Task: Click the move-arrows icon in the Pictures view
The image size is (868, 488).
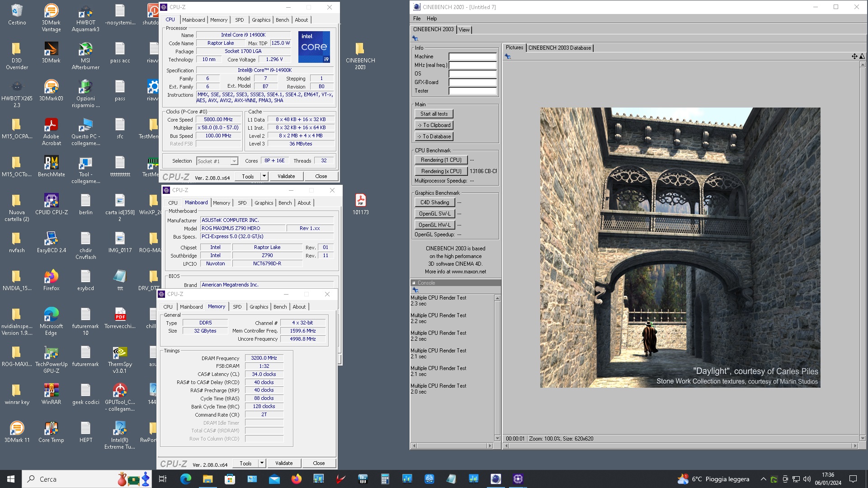Action: click(854, 56)
